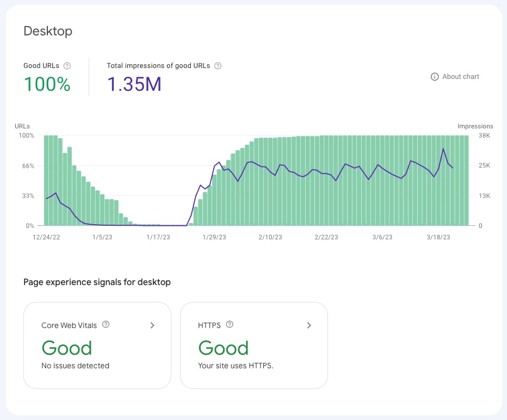This screenshot has width=507, height=420.
Task: Select the URLs axis label on the chart
Action: [x=22, y=126]
